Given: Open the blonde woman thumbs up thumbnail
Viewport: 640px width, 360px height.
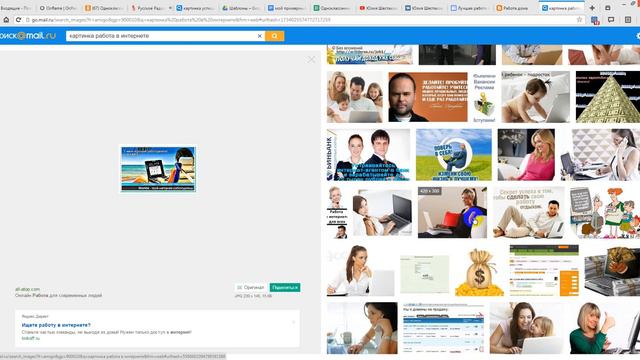Looking at the screenshot, I should (x=604, y=328).
